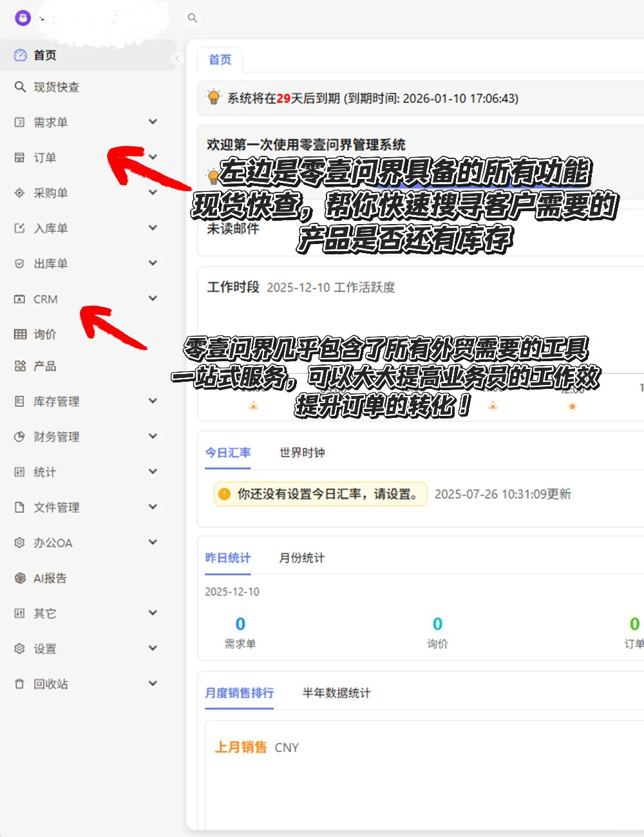Screen dimensions: 644x837
Task: Expand the 办公OA menu chevron
Action: (x=153, y=542)
